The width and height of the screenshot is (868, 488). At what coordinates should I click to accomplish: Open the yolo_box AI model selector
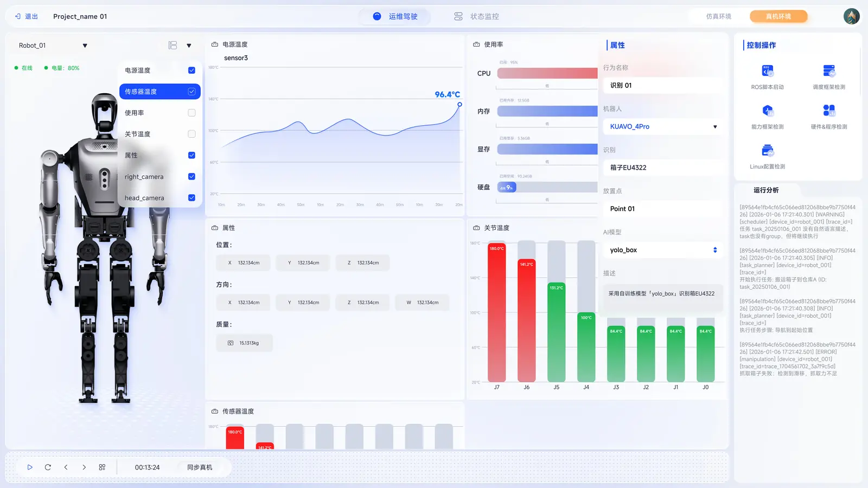[x=663, y=250]
